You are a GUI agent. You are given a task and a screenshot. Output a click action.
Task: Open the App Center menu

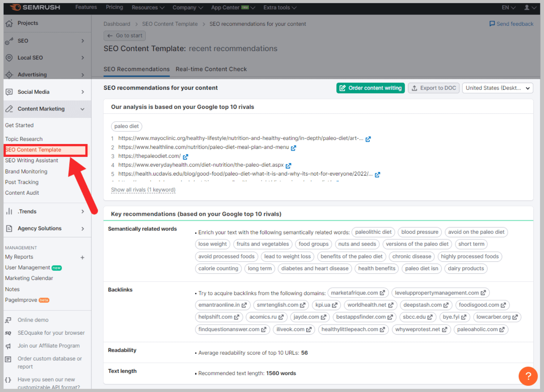click(233, 7)
